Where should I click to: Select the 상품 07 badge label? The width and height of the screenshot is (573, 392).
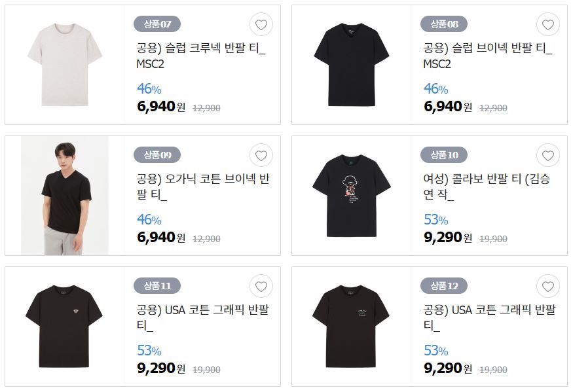[x=157, y=24]
